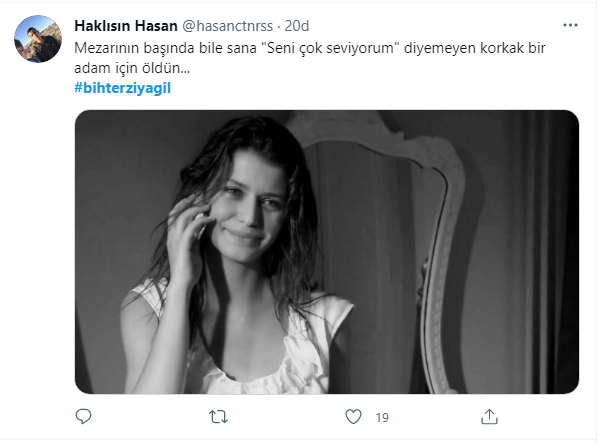View the 19 likes count
The height and width of the screenshot is (445, 609).
tap(382, 417)
